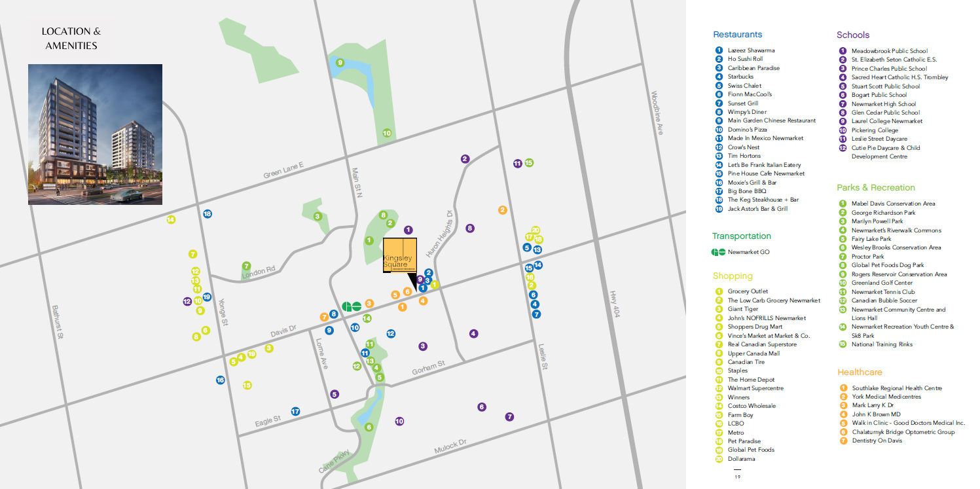Click orange healthcare marker 2 near Leslie St
Image resolution: width=980 pixels, height=489 pixels.
pos(502,210)
